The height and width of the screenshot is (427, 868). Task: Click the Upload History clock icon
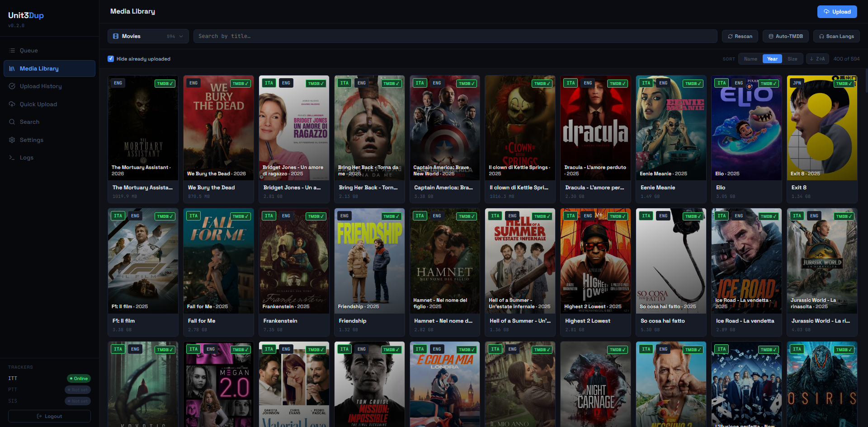pos(12,86)
